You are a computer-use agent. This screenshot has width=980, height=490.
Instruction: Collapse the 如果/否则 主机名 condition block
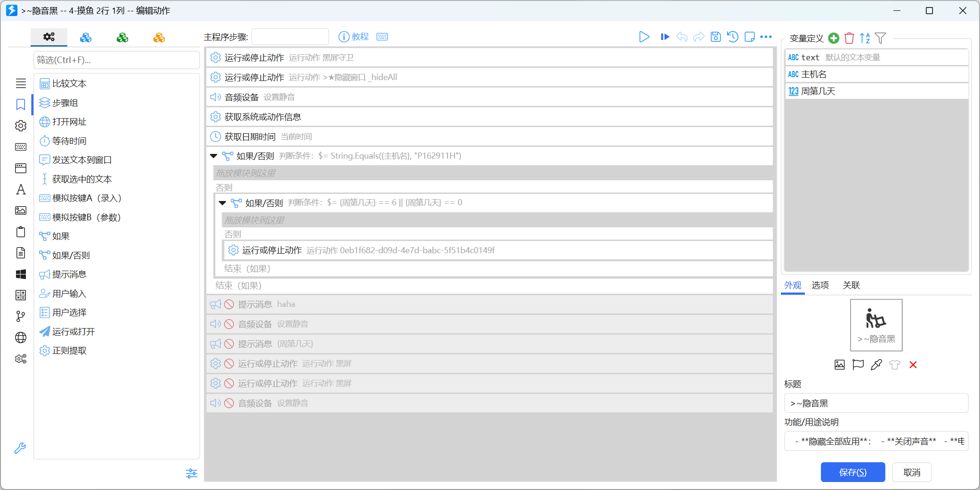pos(213,156)
